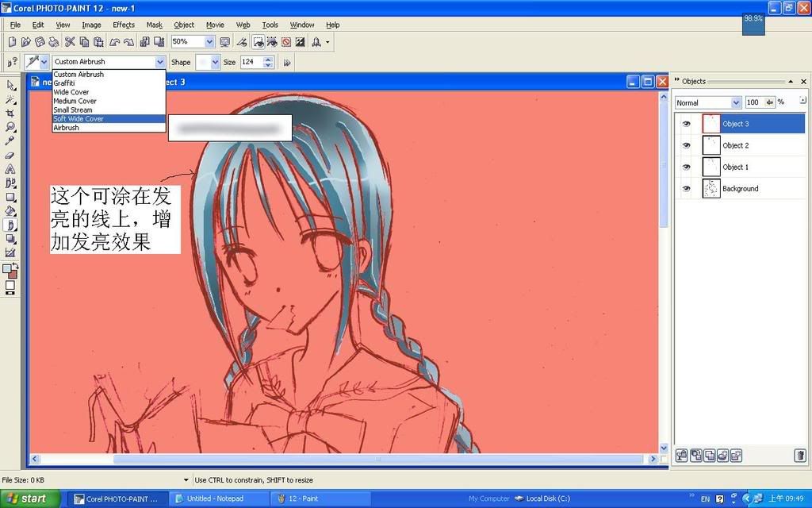Viewport: 812px width, 508px height.
Task: Delete object using trash icon in Objects docker
Action: [x=800, y=456]
